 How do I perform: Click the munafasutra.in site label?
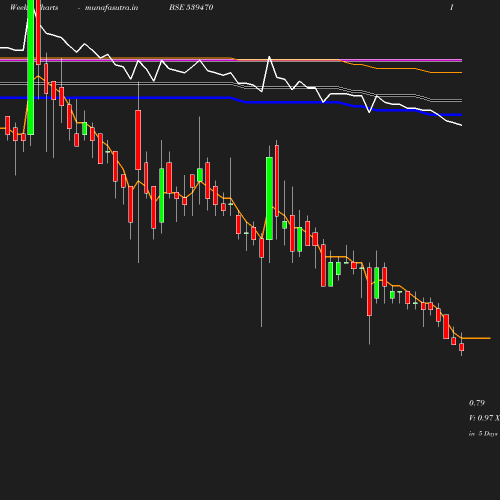point(111,7)
